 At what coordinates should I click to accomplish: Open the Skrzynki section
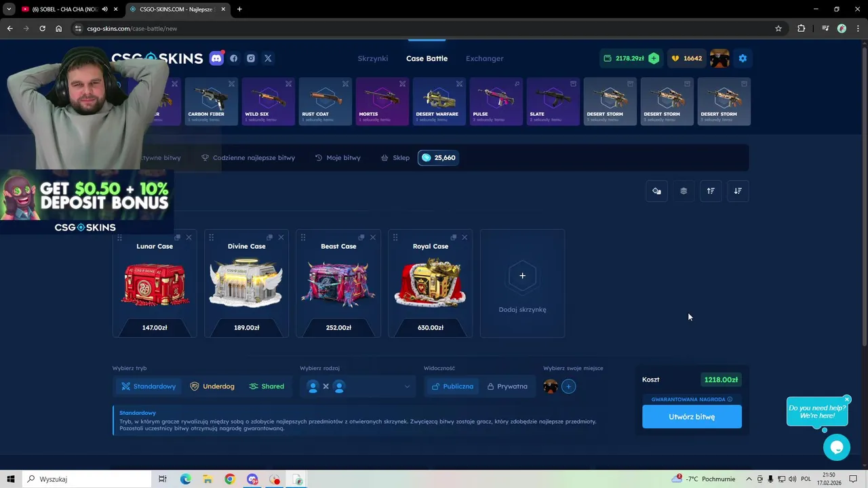pyautogui.click(x=373, y=58)
